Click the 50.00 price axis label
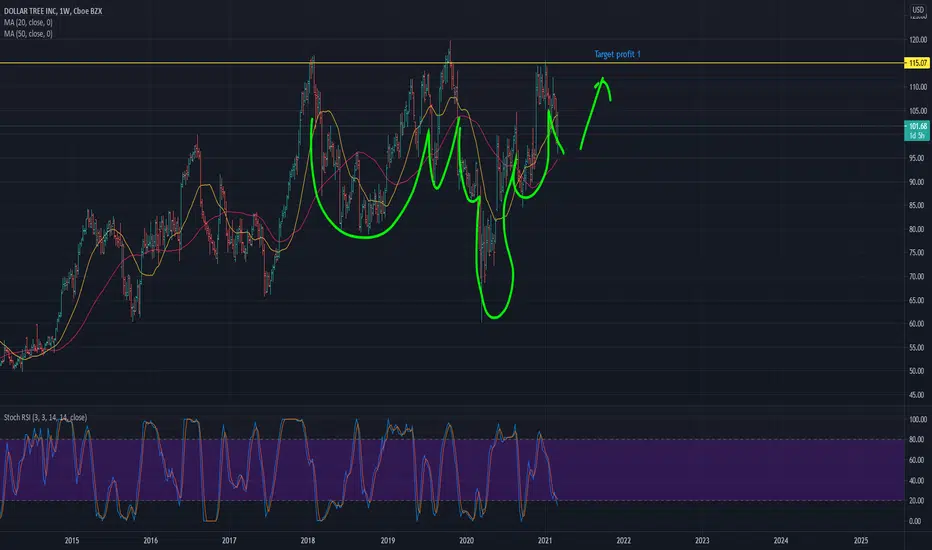This screenshot has height=550, width=932. (918, 371)
